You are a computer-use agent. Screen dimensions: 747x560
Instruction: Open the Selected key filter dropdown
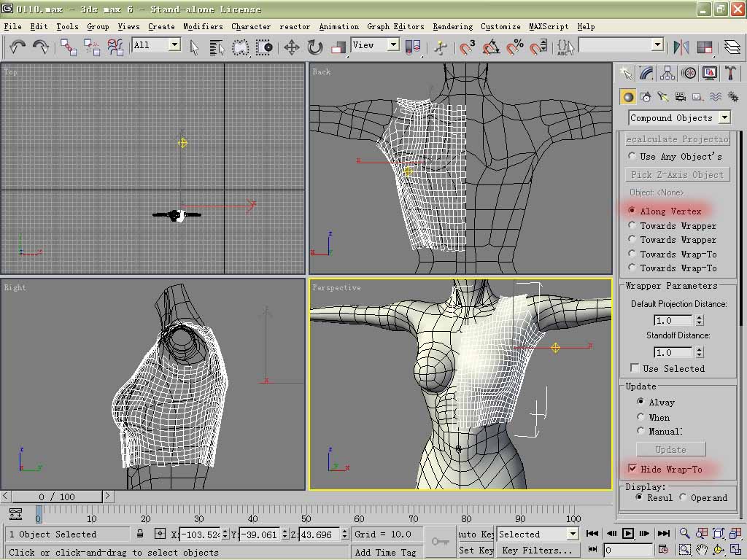[x=538, y=534]
